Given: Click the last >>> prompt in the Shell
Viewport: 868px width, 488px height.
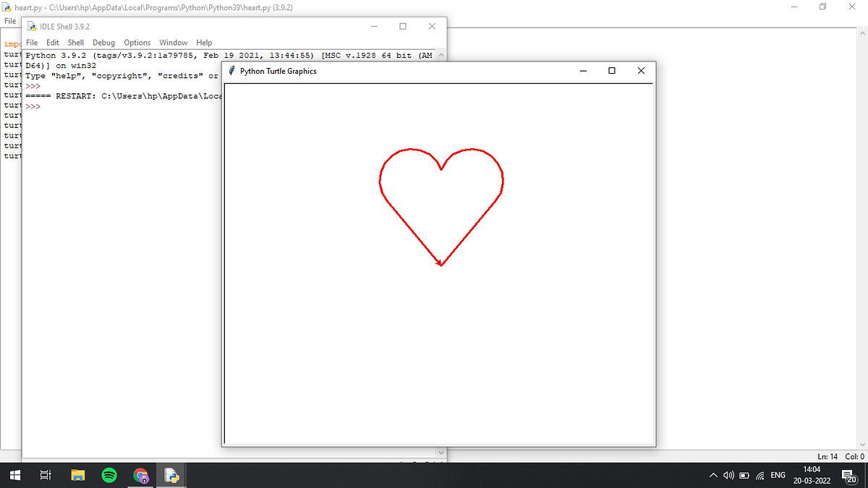Looking at the screenshot, I should click(33, 106).
